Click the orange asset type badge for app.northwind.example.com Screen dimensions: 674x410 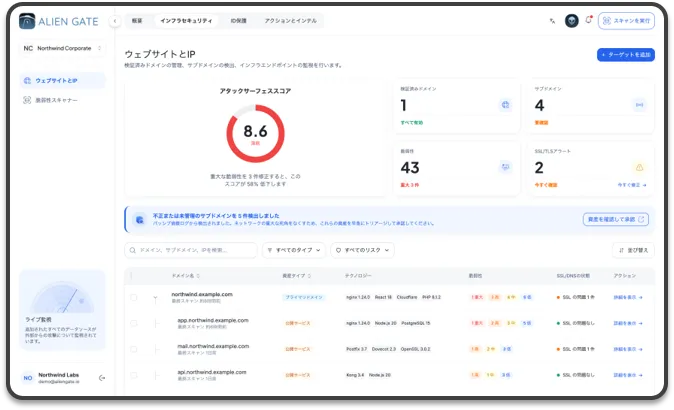coord(297,323)
